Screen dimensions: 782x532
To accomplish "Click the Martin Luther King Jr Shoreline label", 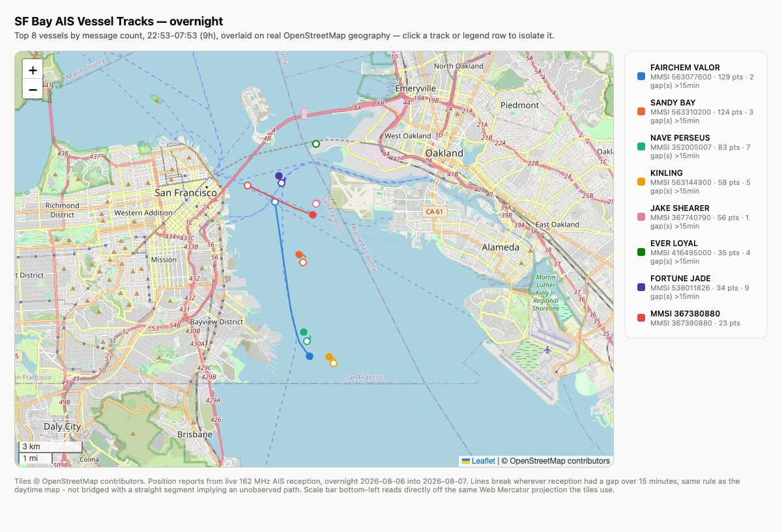I will coord(546,293).
